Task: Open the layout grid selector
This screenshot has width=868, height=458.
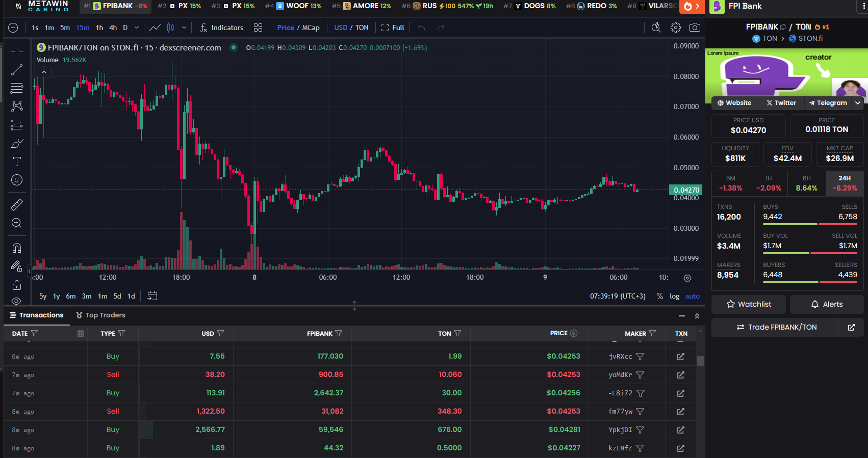Action: click(x=258, y=28)
